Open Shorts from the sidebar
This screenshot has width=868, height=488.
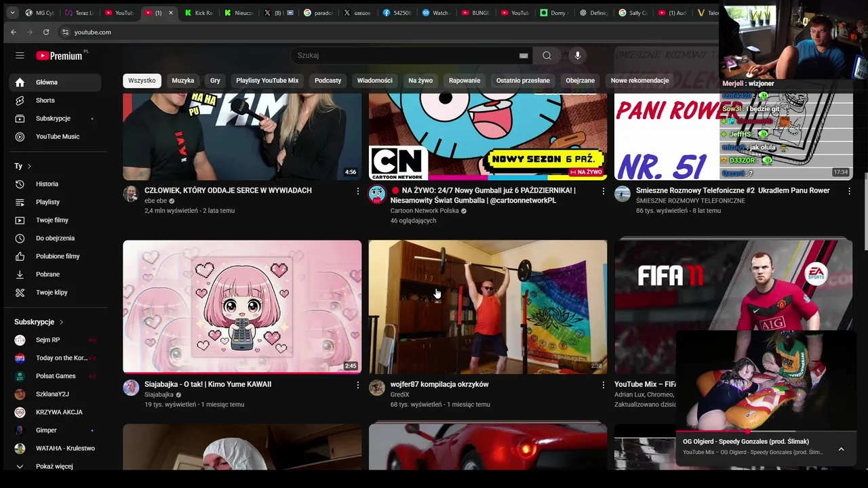tap(55, 100)
